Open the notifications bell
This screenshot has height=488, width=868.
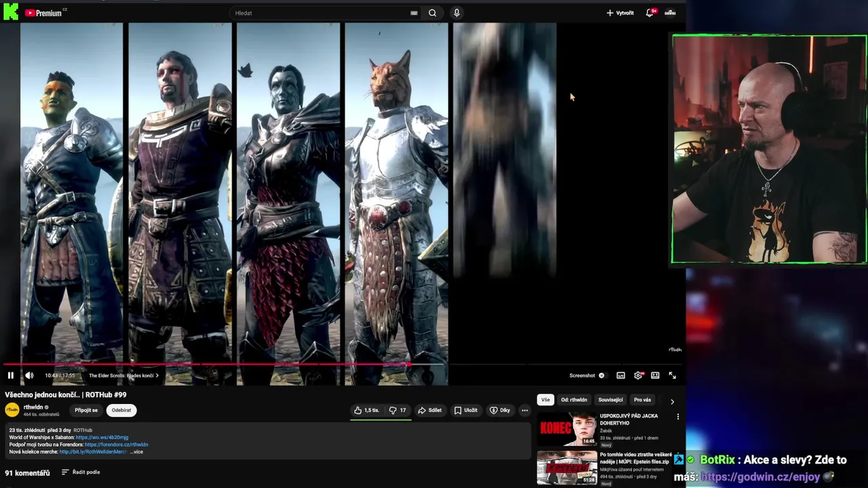click(650, 13)
